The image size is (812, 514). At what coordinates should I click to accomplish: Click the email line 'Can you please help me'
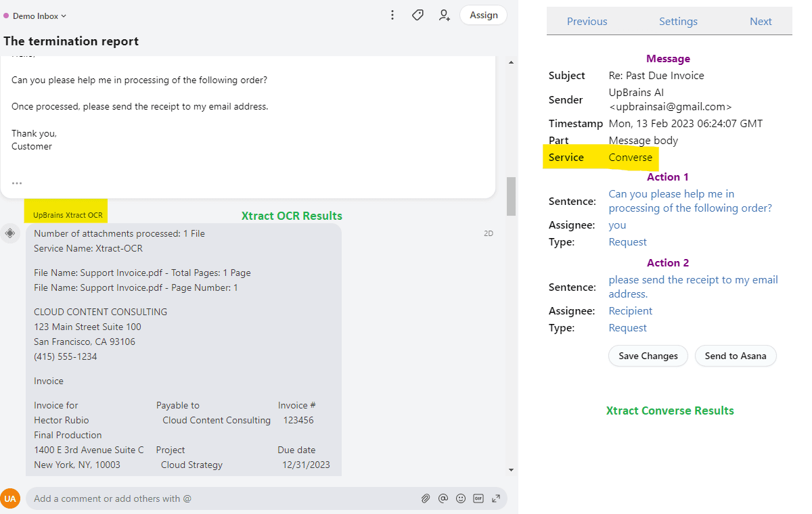[139, 80]
